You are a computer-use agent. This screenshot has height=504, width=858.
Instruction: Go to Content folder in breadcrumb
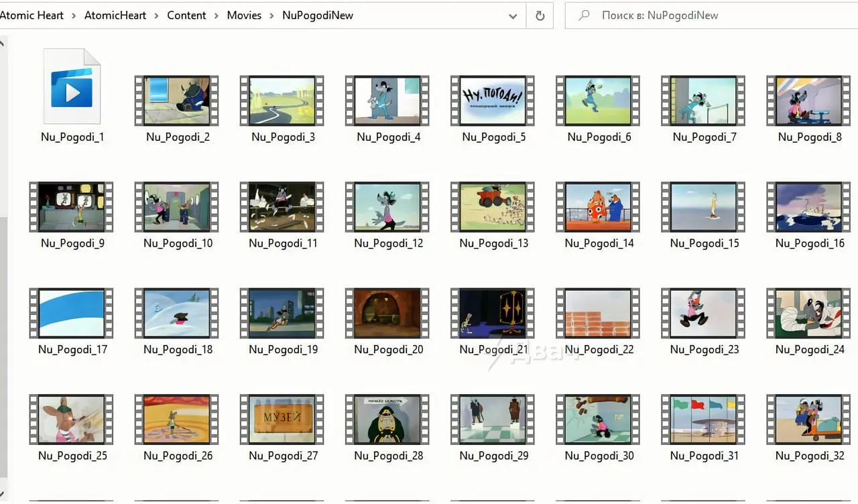tap(186, 15)
